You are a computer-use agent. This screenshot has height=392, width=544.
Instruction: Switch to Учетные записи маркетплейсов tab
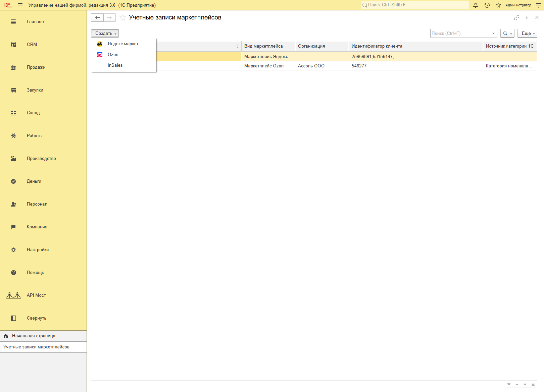[44, 347]
